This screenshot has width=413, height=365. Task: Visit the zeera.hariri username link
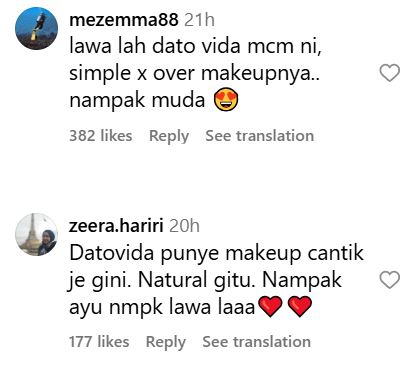click(116, 226)
